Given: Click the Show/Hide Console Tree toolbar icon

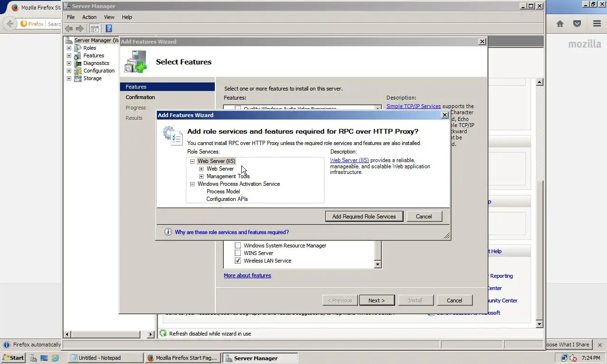Looking at the screenshot, I should tap(95, 28).
